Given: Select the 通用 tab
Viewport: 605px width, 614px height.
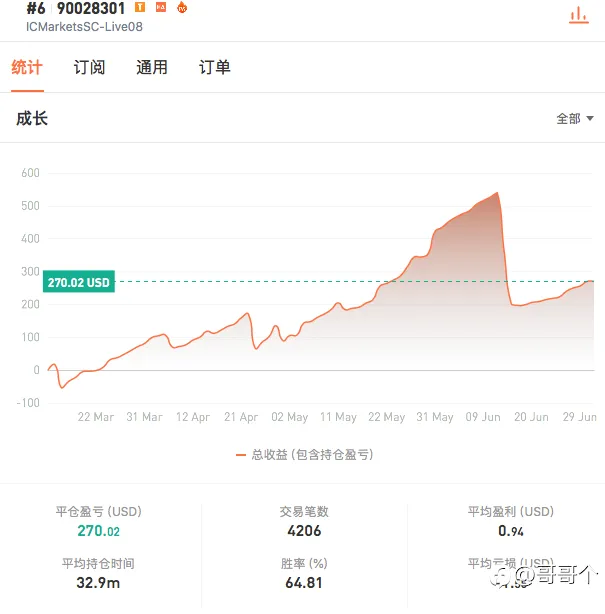Looking at the screenshot, I should click(152, 67).
